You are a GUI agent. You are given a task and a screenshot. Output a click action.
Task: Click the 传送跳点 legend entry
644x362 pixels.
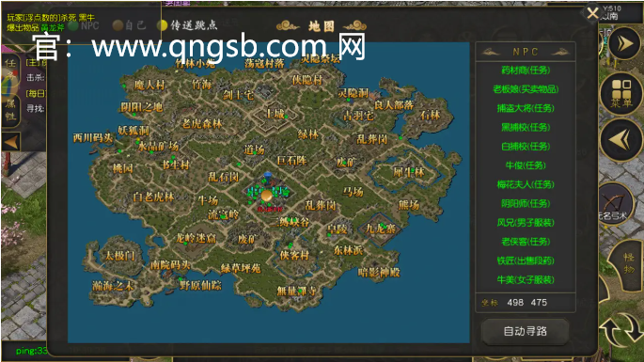(x=187, y=25)
